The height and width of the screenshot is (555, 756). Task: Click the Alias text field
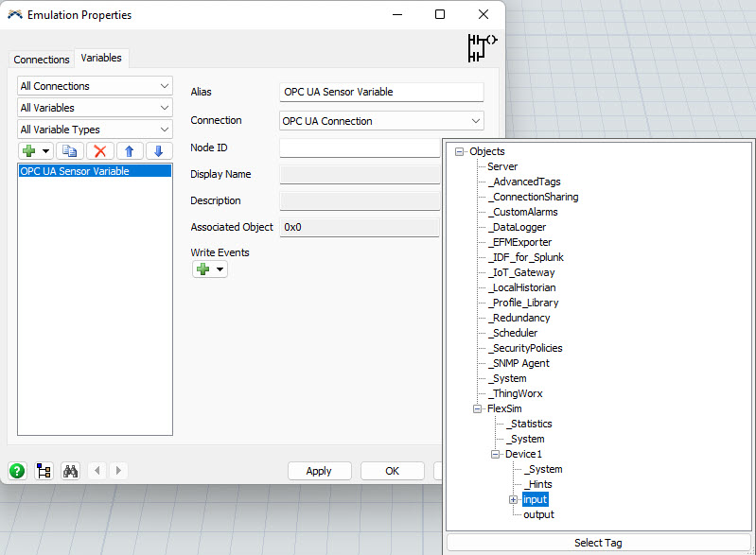[381, 92]
